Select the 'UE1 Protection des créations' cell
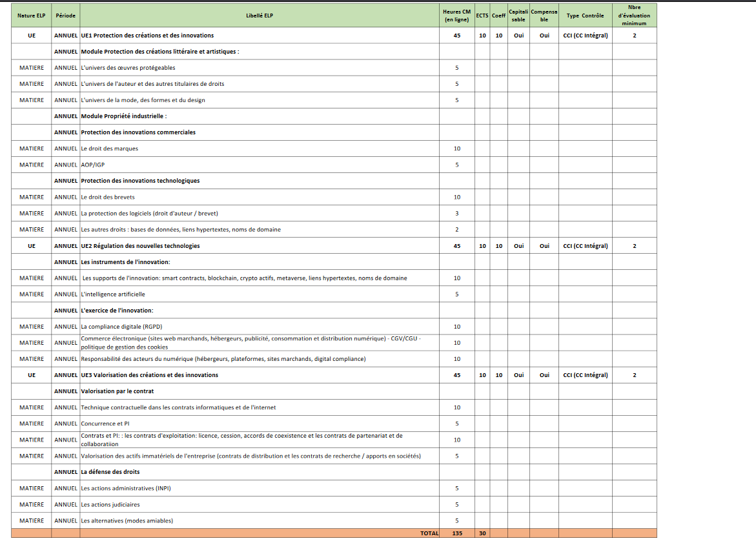The height and width of the screenshot is (543, 756). [147, 36]
